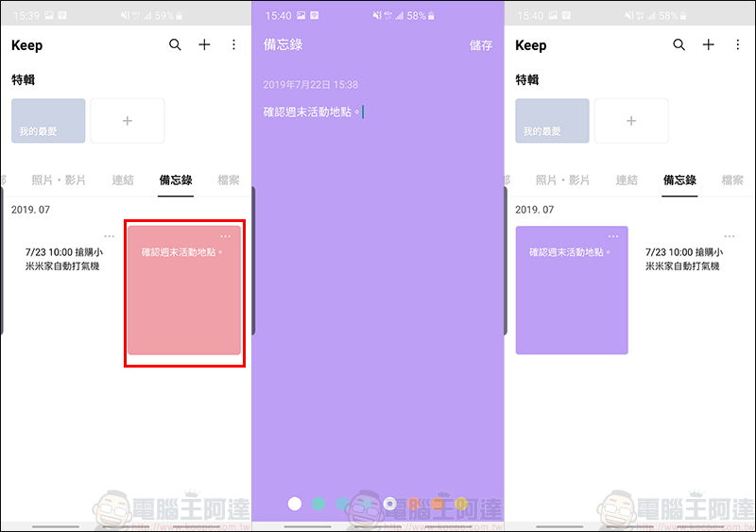
Task: Open the options dots on the purple note card
Action: coord(613,236)
